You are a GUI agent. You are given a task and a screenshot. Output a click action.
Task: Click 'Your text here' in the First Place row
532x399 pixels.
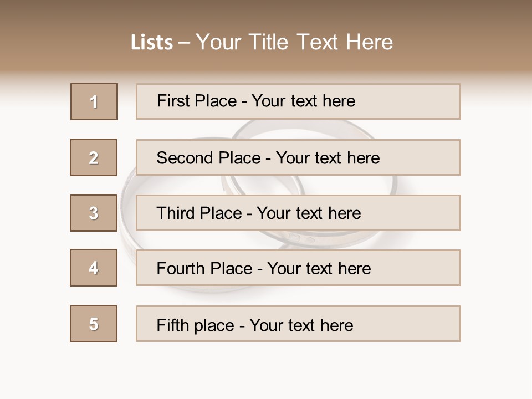pos(303,101)
